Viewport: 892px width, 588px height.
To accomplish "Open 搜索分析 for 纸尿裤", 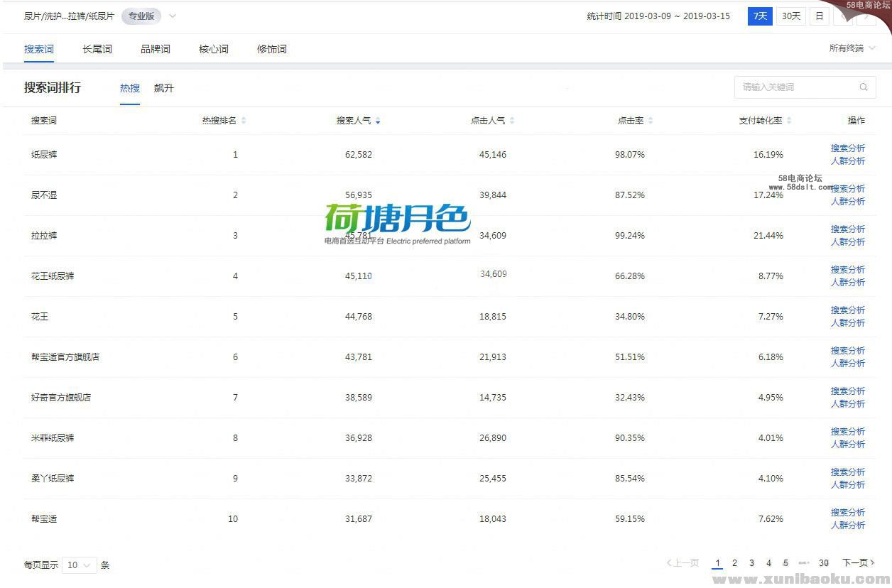I will click(848, 148).
